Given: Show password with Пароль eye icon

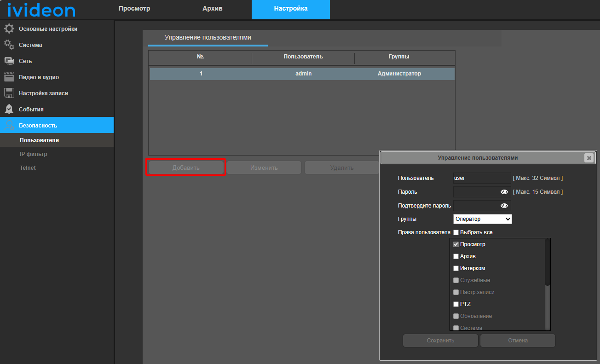Looking at the screenshot, I should [x=504, y=192].
